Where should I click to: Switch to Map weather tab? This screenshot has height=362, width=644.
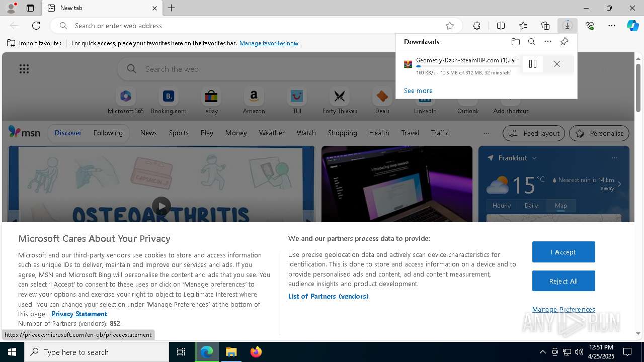click(560, 206)
